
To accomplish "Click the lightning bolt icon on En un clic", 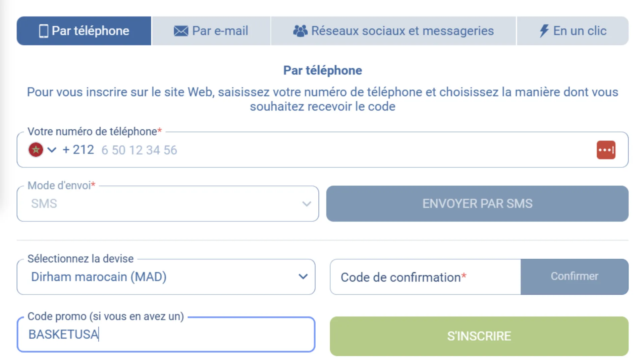I will click(544, 31).
